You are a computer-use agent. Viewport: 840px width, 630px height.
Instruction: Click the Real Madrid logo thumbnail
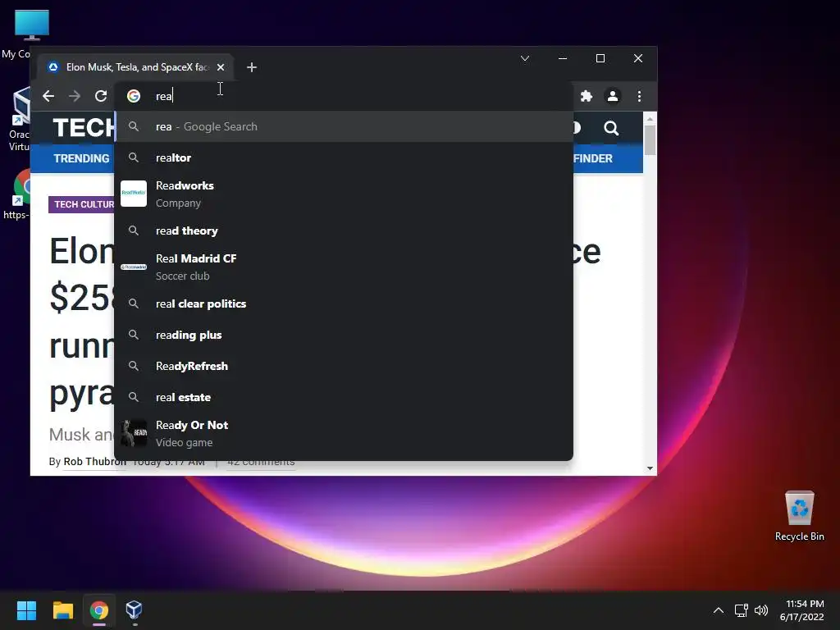134,267
